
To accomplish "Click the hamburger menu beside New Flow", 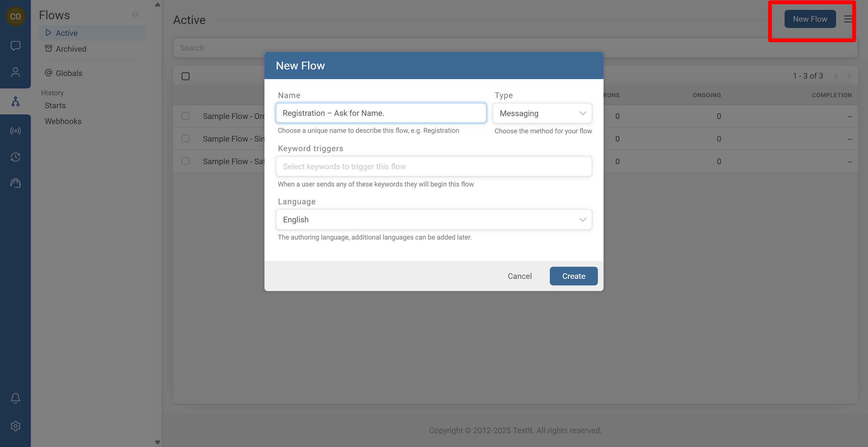I will pyautogui.click(x=848, y=19).
